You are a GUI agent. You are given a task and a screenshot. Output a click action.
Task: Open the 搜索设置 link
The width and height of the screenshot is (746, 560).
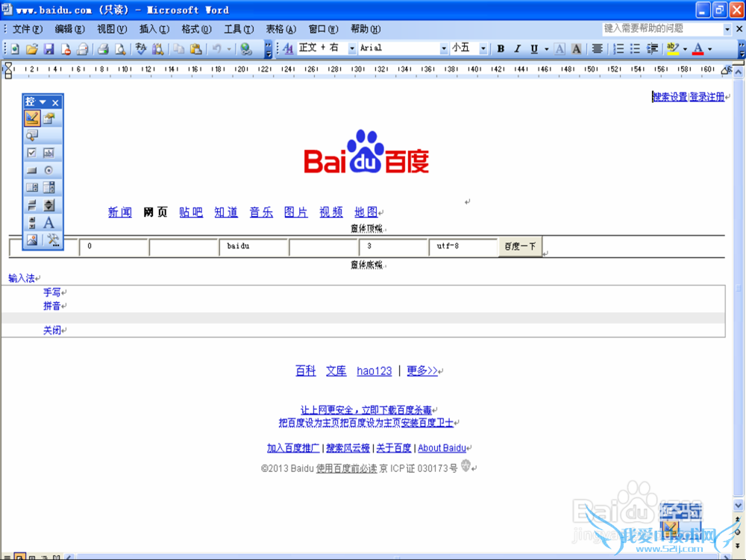[671, 97]
